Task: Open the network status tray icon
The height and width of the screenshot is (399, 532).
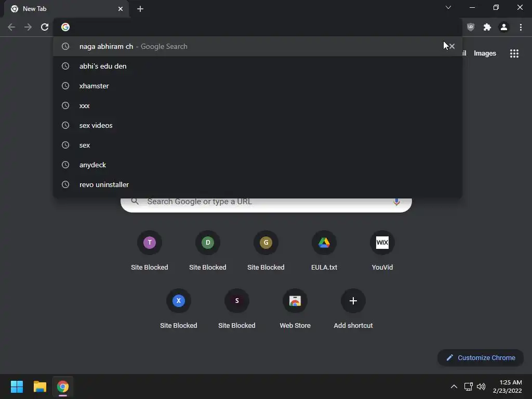Action: click(x=468, y=387)
